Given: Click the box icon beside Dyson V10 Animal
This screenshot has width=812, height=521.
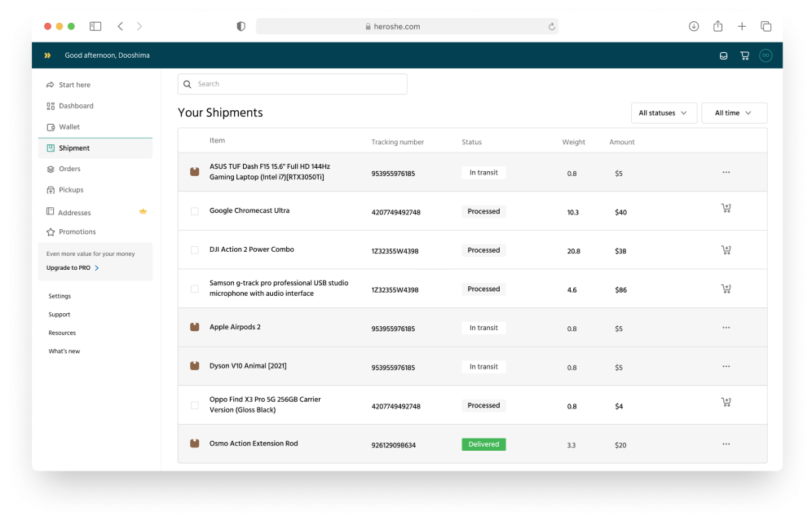Looking at the screenshot, I should point(195,365).
